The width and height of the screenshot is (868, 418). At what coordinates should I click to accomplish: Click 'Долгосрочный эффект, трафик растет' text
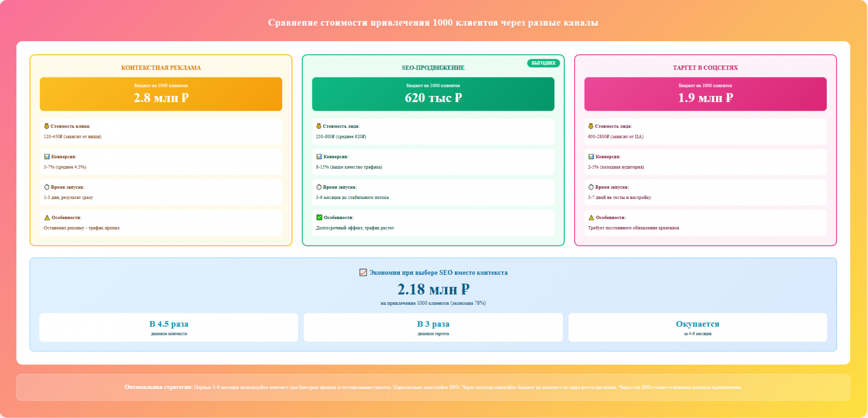click(355, 228)
